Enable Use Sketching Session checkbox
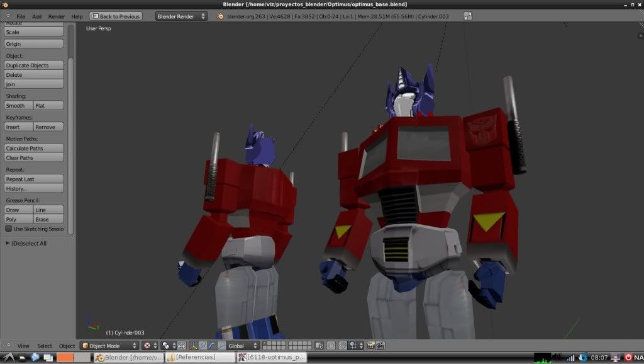This screenshot has height=364, width=644. point(9,228)
